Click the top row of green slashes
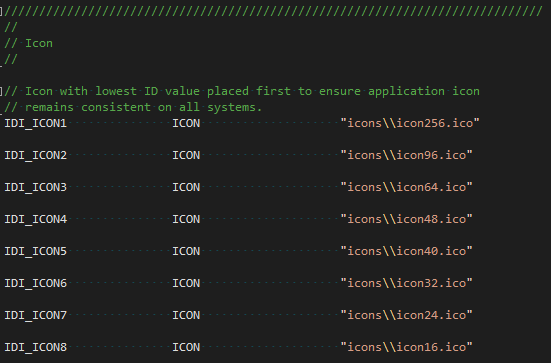This screenshot has width=551, height=363. 273,11
